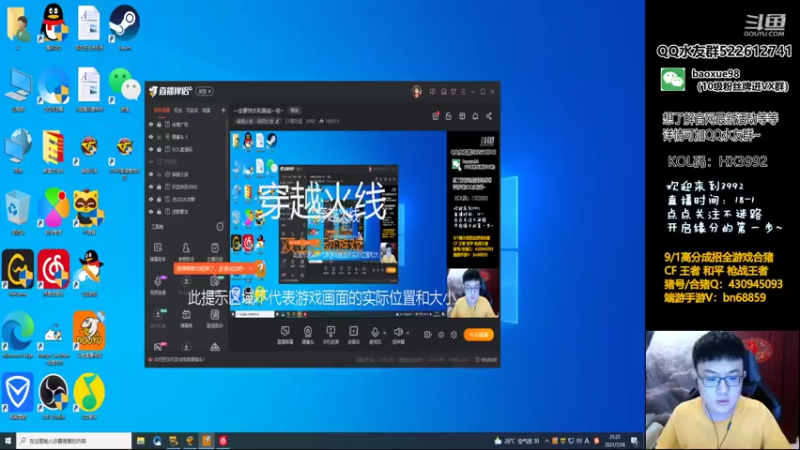Click the taskbar clock
800x450 pixels.
pyautogui.click(x=615, y=441)
